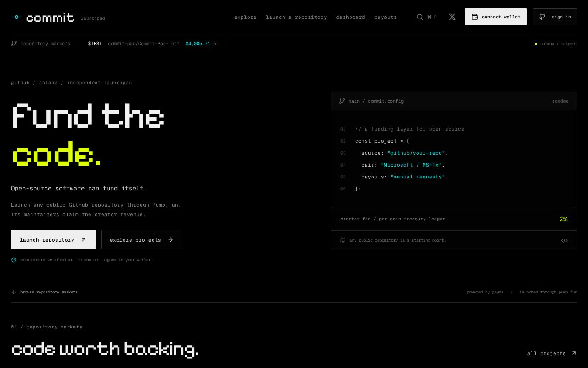The width and height of the screenshot is (588, 368).
Task: Go to the dashboard nav item
Action: (x=351, y=17)
